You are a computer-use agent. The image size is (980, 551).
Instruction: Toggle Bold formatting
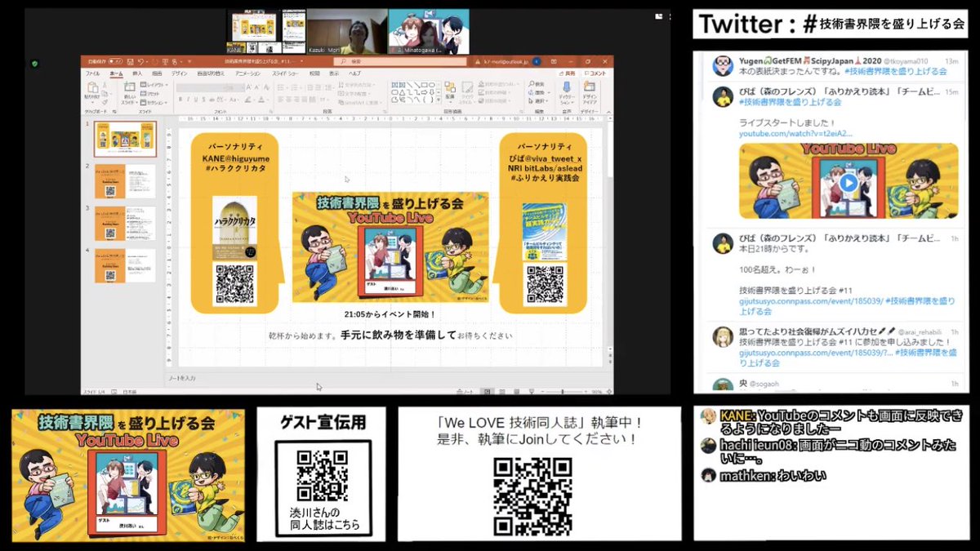180,100
